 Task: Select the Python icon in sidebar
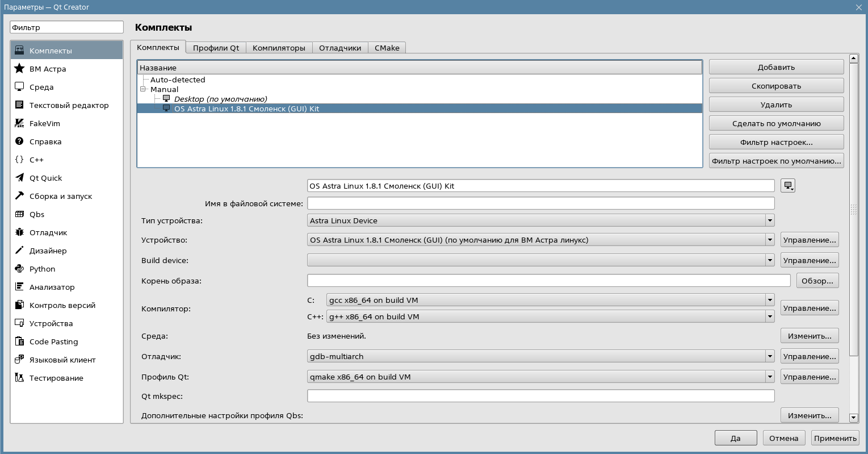click(x=19, y=269)
